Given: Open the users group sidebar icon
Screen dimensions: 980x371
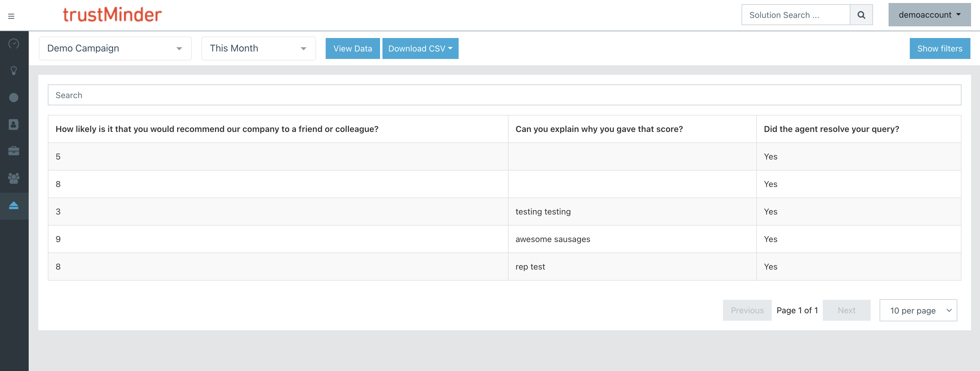Looking at the screenshot, I should tap(14, 178).
